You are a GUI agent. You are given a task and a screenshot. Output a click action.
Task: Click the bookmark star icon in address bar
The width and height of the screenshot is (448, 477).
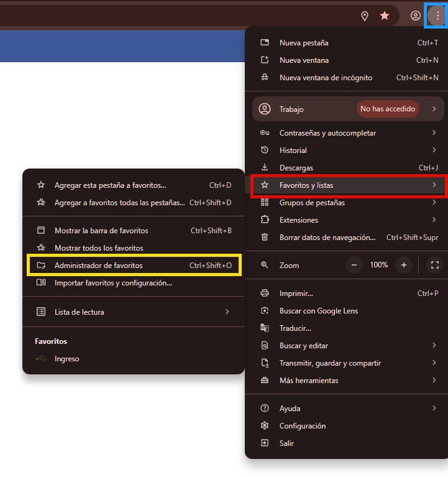385,16
